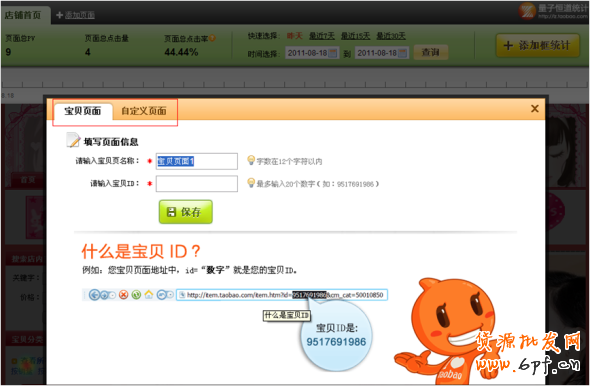590x386 pixels.
Task: Click the 查询 button
Action: [431, 52]
